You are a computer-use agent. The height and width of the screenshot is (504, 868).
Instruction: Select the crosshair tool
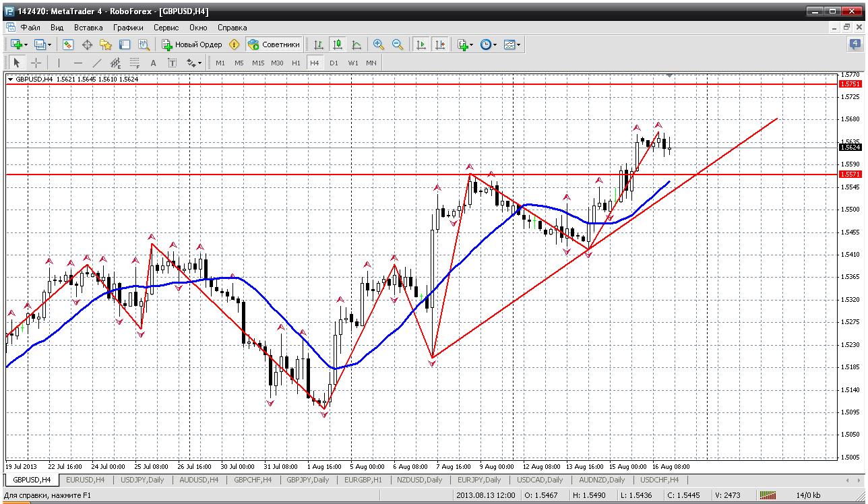pos(36,63)
